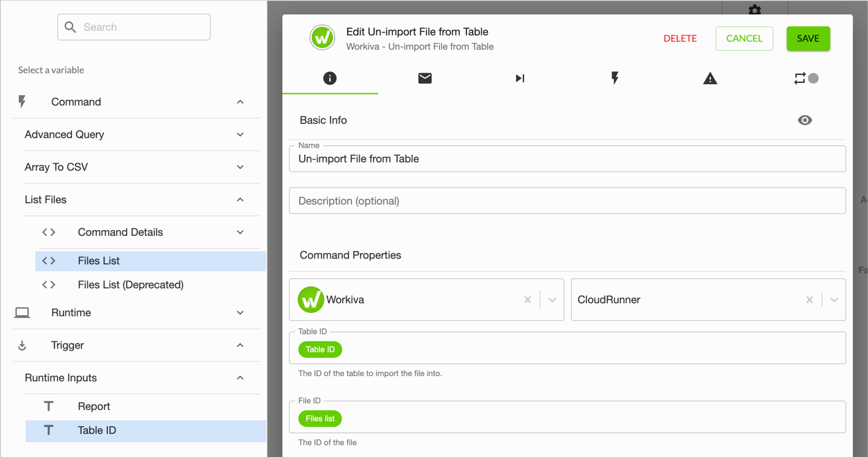Open the basic info tab icon
The width and height of the screenshot is (868, 457).
pos(330,78)
